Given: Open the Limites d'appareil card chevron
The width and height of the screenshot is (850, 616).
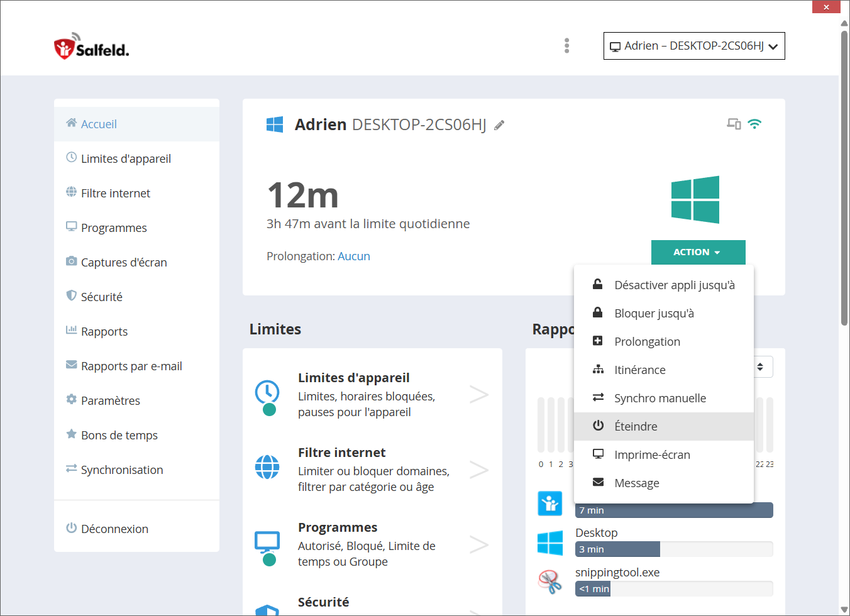Looking at the screenshot, I should click(x=479, y=394).
